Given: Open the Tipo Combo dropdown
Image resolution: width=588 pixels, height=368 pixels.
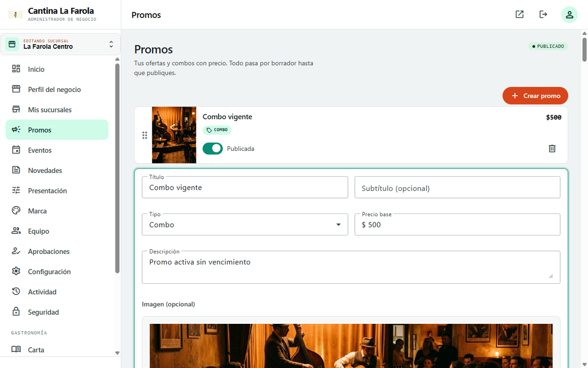Looking at the screenshot, I should [245, 224].
